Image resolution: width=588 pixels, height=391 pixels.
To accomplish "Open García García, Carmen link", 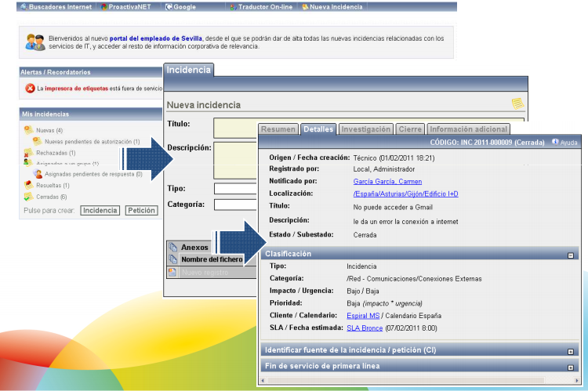I will click(x=387, y=182).
